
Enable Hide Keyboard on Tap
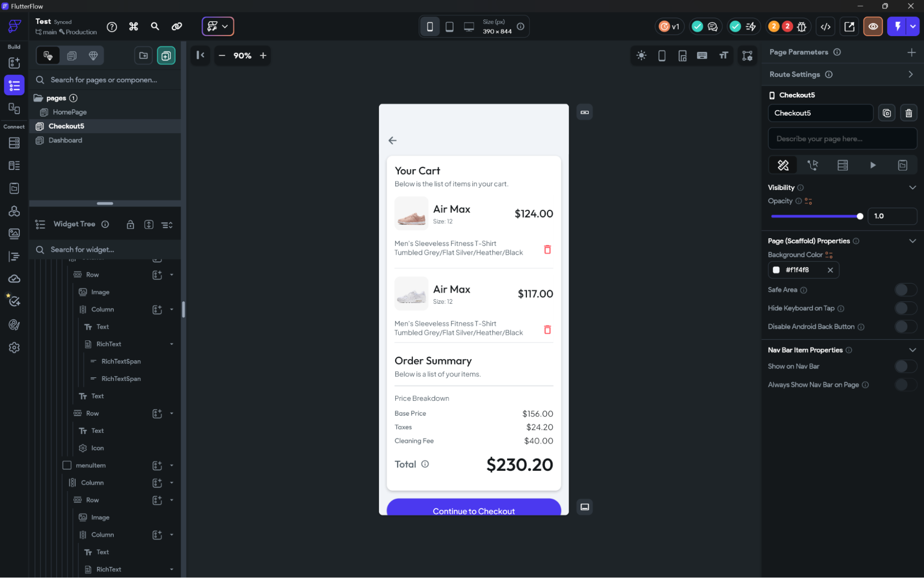coord(906,308)
